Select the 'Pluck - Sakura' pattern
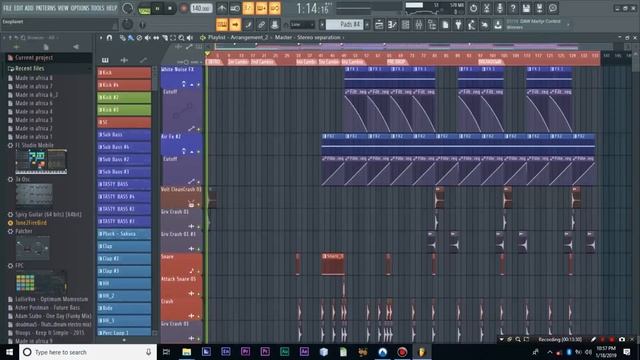This screenshot has height=360, width=640. click(124, 234)
